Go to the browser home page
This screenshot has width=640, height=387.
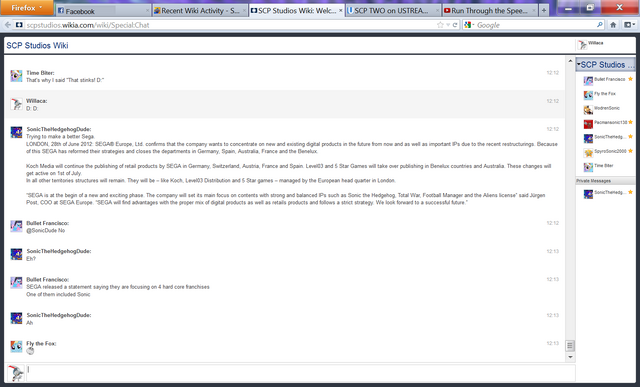click(613, 25)
